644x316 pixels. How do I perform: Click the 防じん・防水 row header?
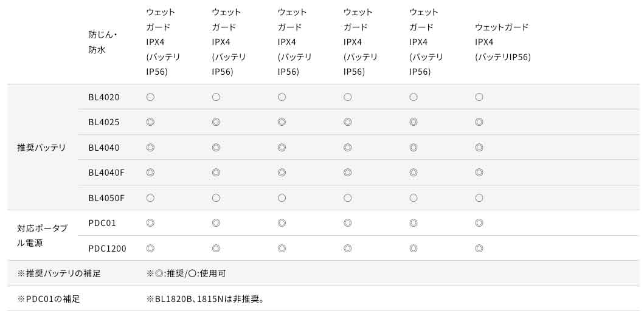(103, 43)
